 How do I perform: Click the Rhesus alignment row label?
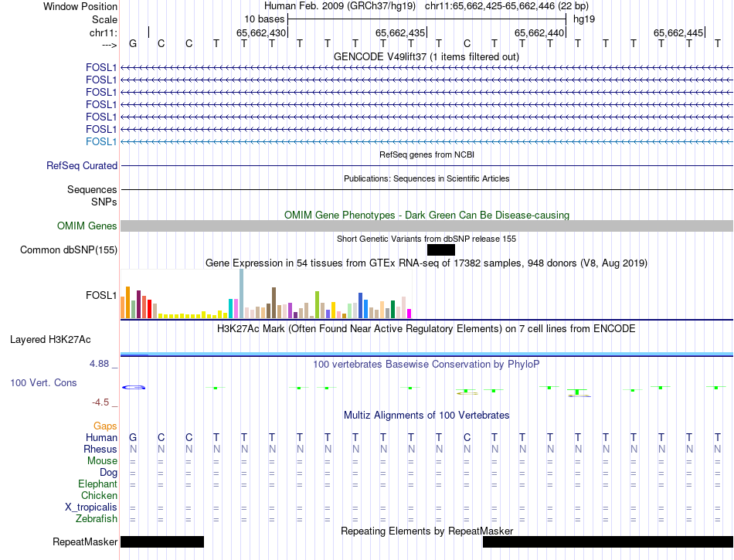click(100, 449)
